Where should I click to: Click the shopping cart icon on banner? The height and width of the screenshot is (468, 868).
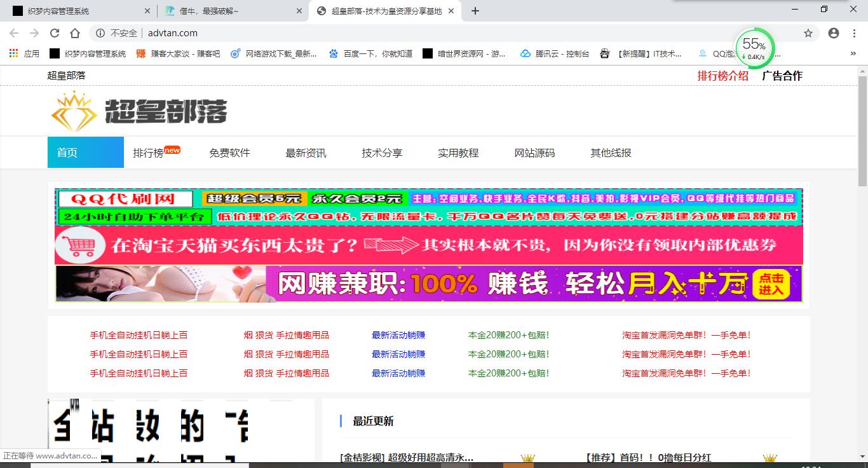(x=80, y=245)
